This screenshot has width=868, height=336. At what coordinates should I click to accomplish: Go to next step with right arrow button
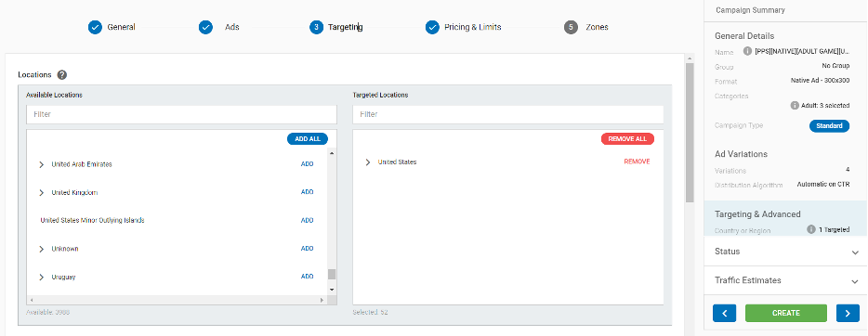(x=848, y=313)
